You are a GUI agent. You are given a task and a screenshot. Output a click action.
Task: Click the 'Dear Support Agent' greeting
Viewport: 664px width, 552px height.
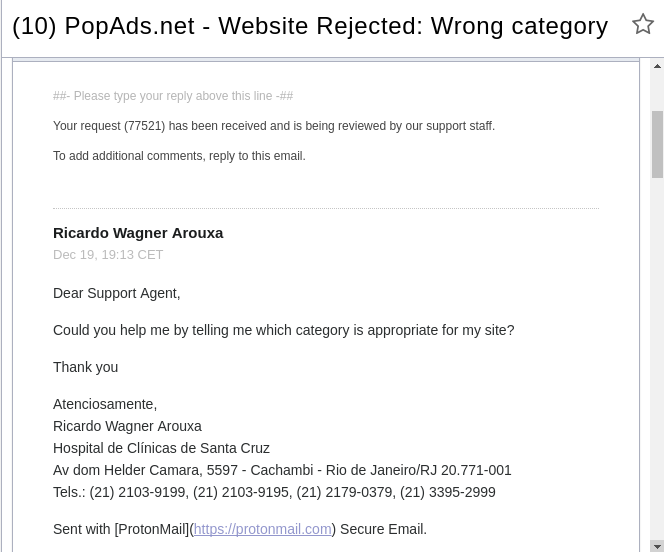[117, 293]
